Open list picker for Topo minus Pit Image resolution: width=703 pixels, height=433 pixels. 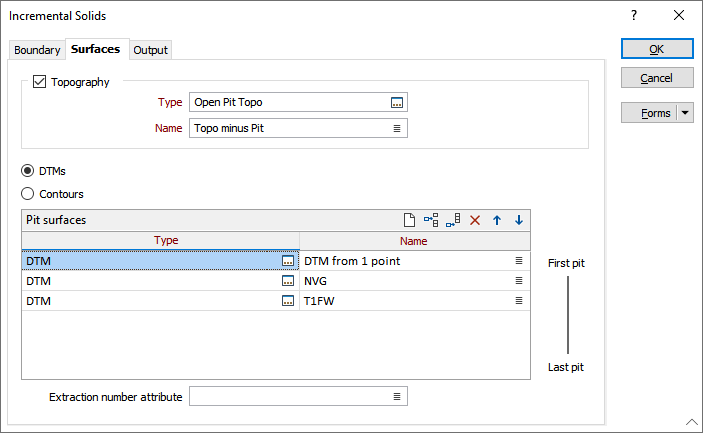[397, 128]
